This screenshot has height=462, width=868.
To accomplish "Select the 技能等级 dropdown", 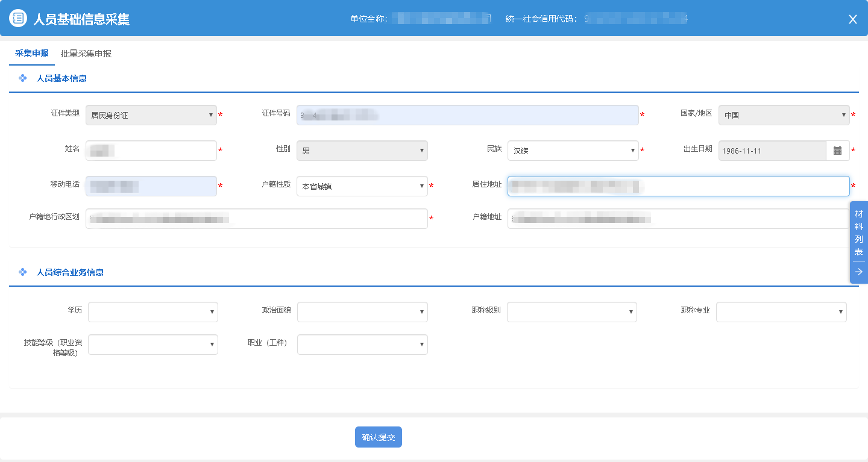I will coord(153,345).
